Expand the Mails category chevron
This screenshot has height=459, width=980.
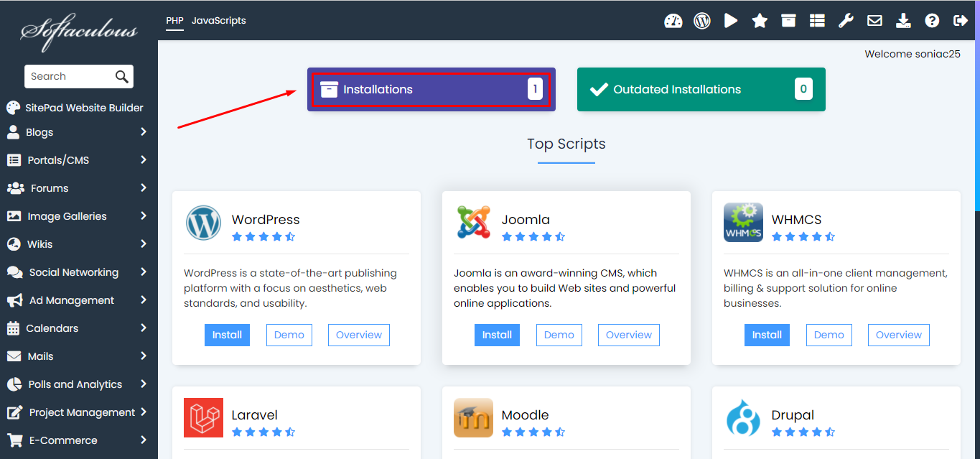click(x=144, y=356)
